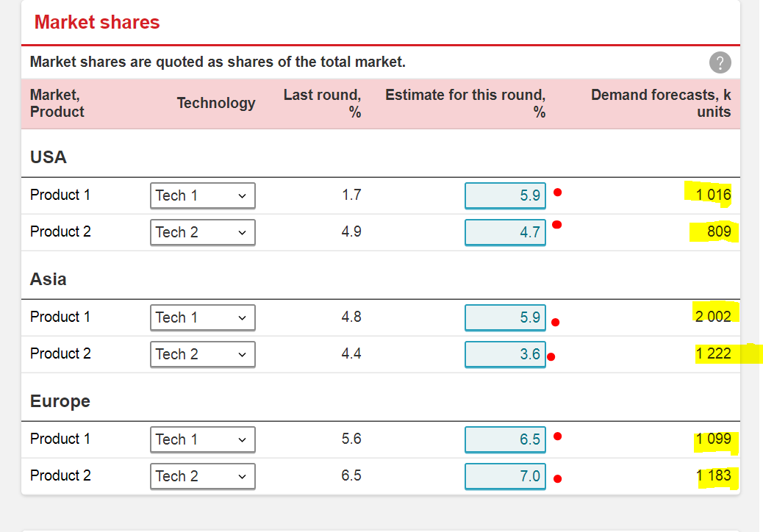Click the Market shares red heading
Image resolution: width=763 pixels, height=532 pixels.
(96, 22)
